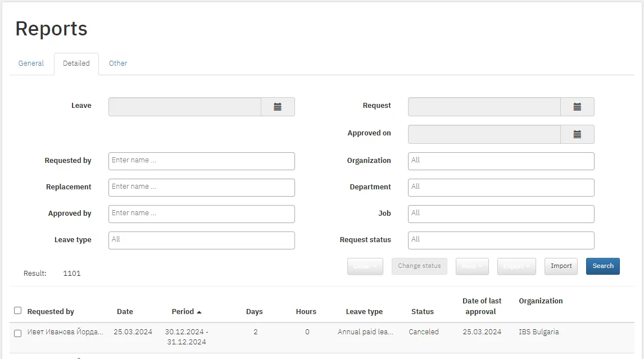Focus the Replacement name field
644x359 pixels.
(202, 187)
